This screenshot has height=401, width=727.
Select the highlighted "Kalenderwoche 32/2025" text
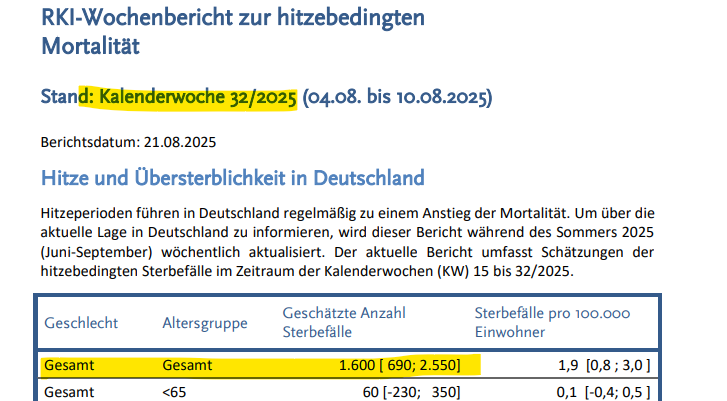coord(198,98)
